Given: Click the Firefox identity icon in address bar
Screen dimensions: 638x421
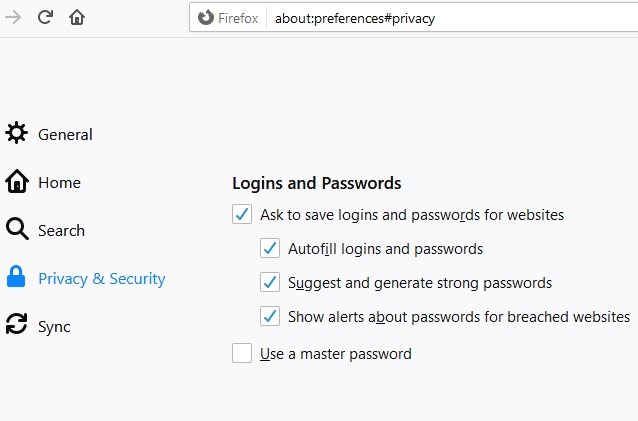Looking at the screenshot, I should point(207,17).
